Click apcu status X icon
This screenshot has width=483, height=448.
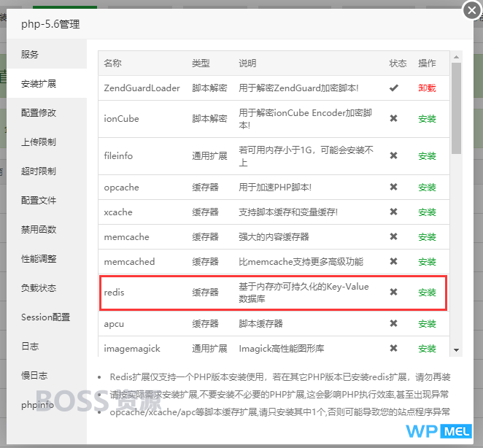[x=393, y=323]
